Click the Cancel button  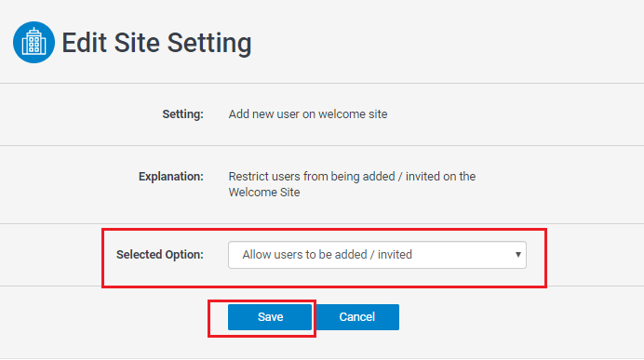click(x=357, y=317)
